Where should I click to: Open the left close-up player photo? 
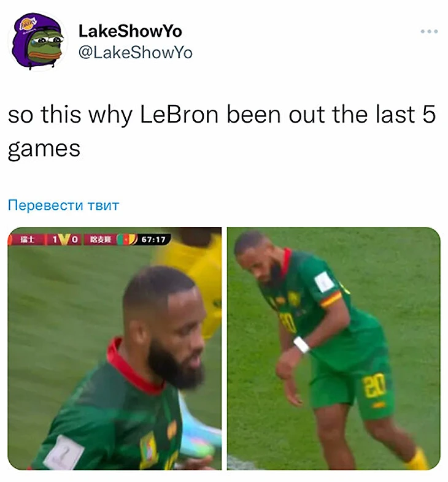tap(115, 348)
